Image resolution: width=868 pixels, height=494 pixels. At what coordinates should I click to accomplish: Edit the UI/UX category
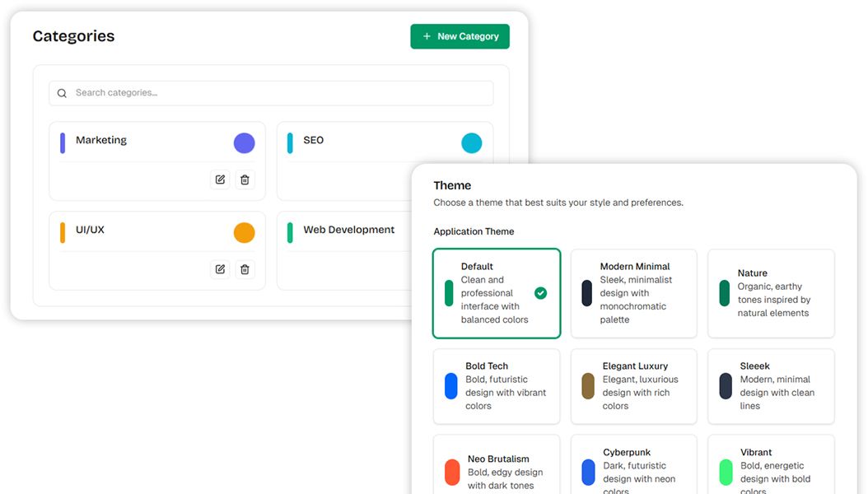(x=221, y=269)
